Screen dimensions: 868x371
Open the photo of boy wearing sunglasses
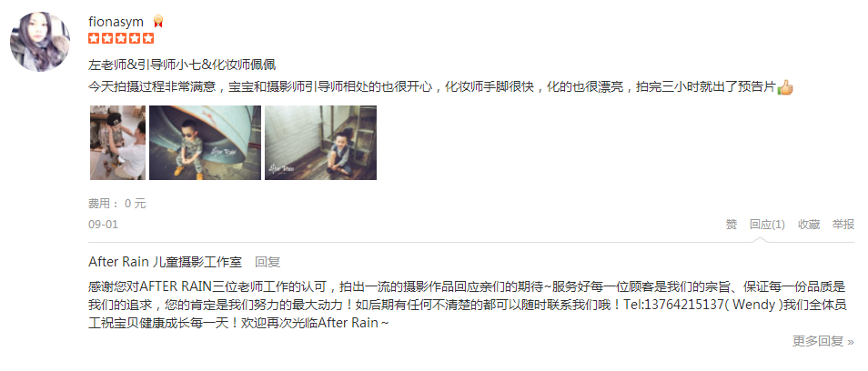pos(205,143)
